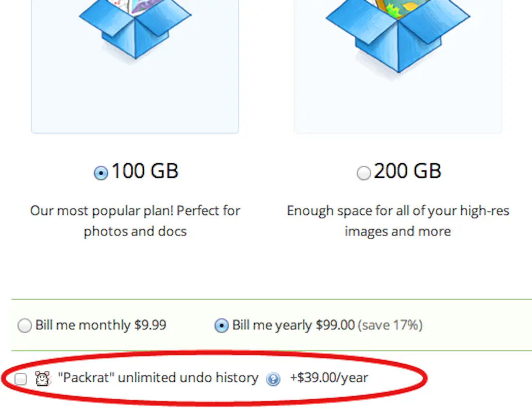Screen dimensions: 532x409
Task: Select the 100 GB plan radio button
Action: [x=101, y=173]
